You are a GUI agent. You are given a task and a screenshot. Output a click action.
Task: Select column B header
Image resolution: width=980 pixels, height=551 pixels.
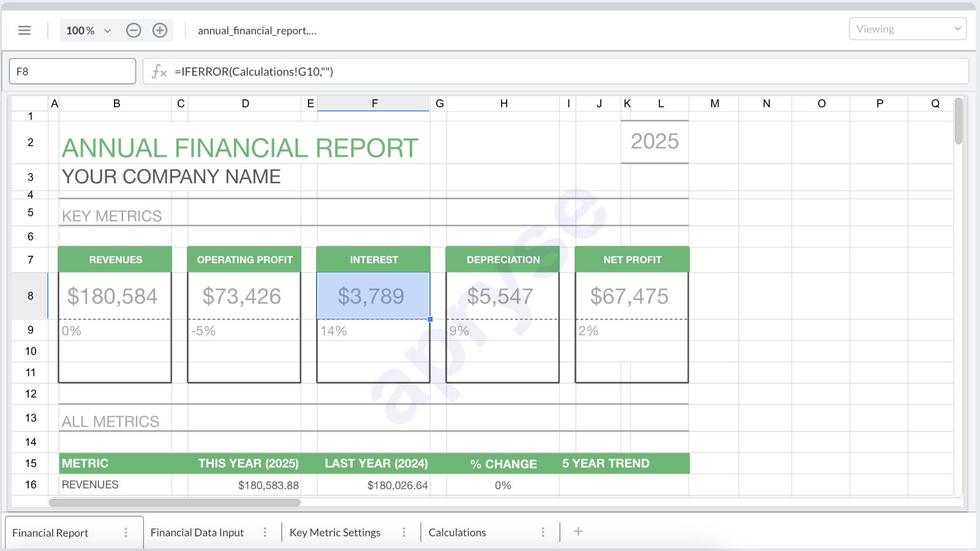pos(116,104)
